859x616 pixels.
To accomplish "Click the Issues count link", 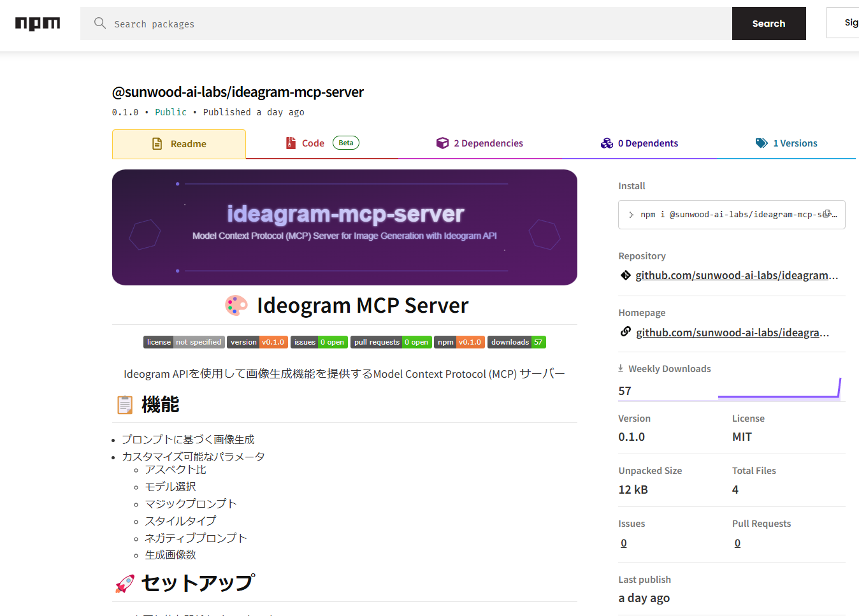I will [624, 543].
